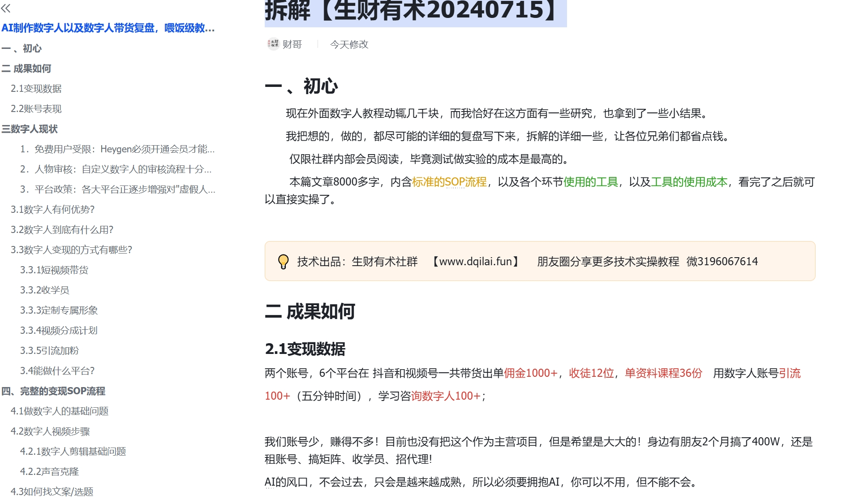Click the author avatar next to 财哥
Viewport: 868px width, 500px height.
pos(273,44)
